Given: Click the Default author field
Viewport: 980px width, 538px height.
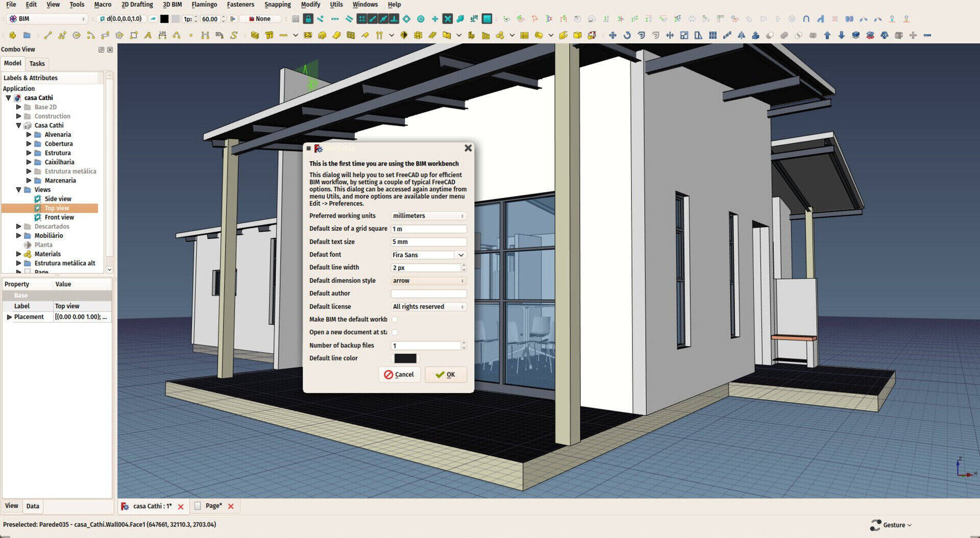Looking at the screenshot, I should [428, 294].
